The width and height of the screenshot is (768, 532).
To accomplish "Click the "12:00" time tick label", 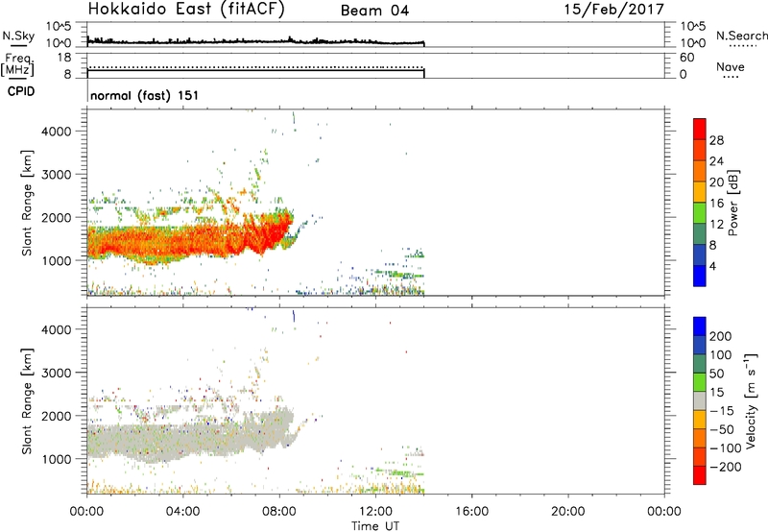I will click(x=375, y=512).
